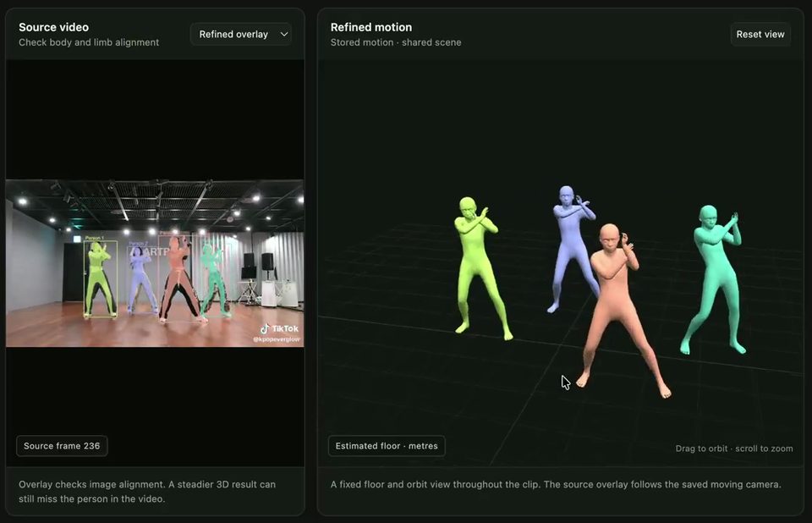Click the @kpopeverglow handle in video

[277, 339]
